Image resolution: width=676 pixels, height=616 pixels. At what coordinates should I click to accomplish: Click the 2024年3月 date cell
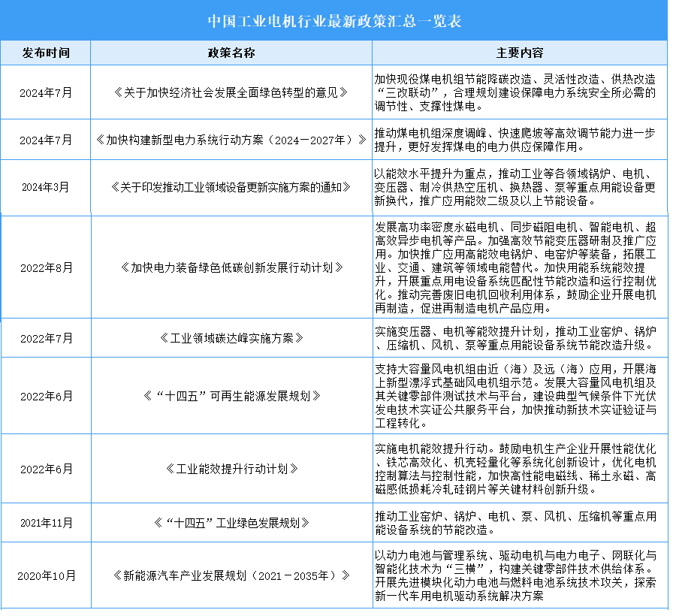pyautogui.click(x=46, y=188)
